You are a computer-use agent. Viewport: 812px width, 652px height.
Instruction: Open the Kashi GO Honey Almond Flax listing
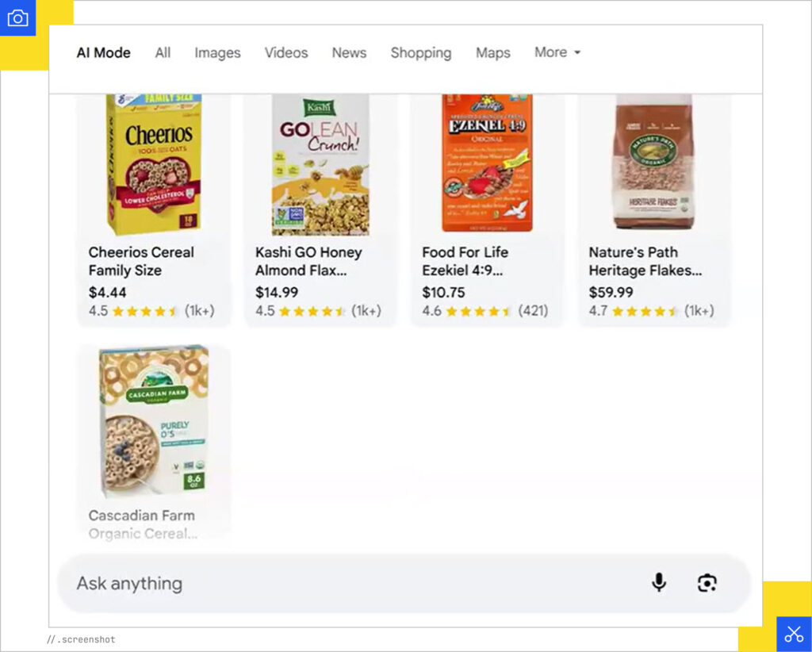coord(308,261)
